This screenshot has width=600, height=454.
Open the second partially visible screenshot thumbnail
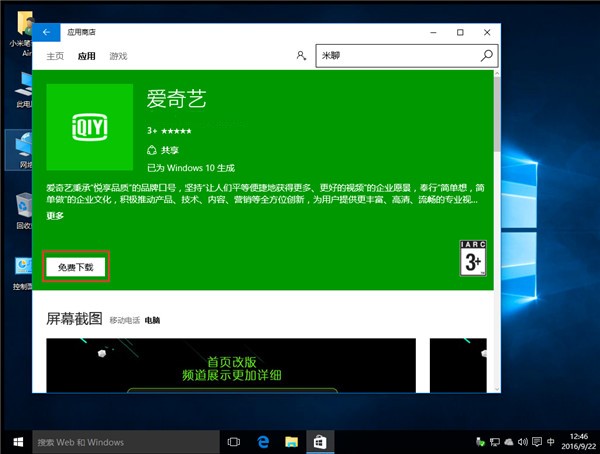tap(458, 365)
